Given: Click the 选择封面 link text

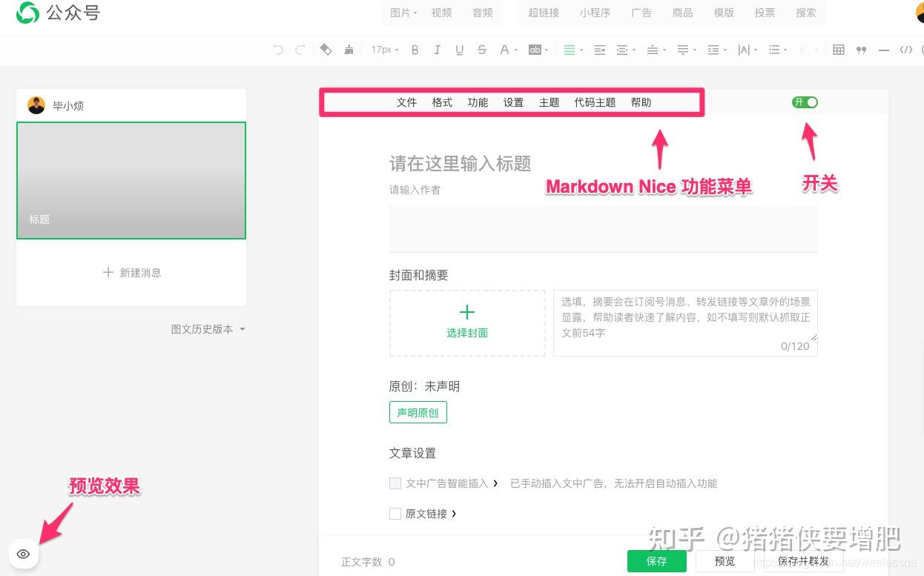Looking at the screenshot, I should coord(467,333).
